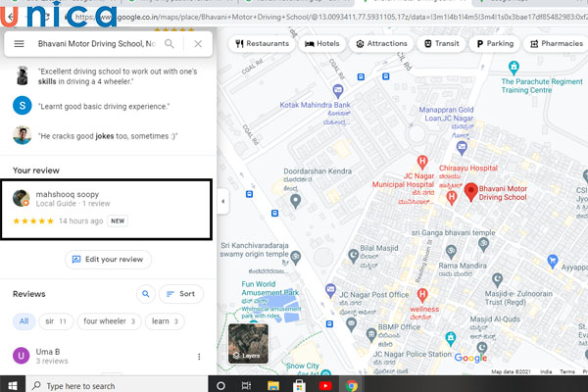The image size is (588, 392).
Task: Click the JC Nagar Police Station label
Action: tap(413, 354)
